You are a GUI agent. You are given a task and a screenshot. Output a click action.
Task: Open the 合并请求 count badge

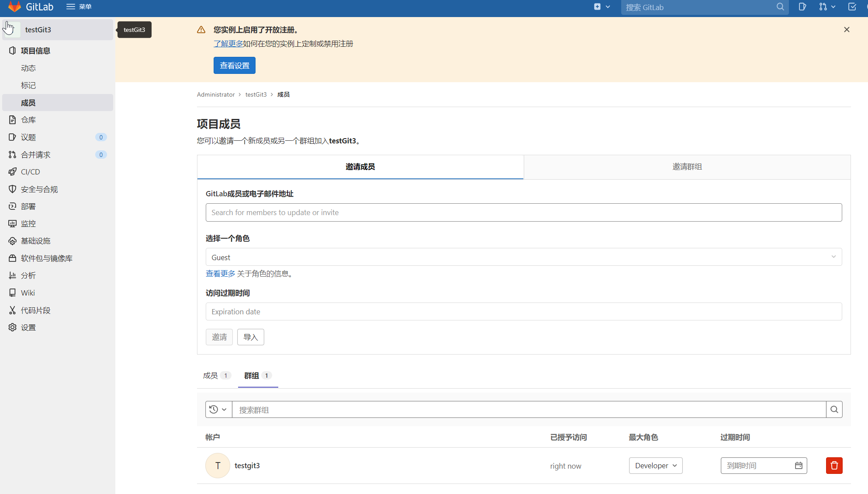click(x=101, y=155)
